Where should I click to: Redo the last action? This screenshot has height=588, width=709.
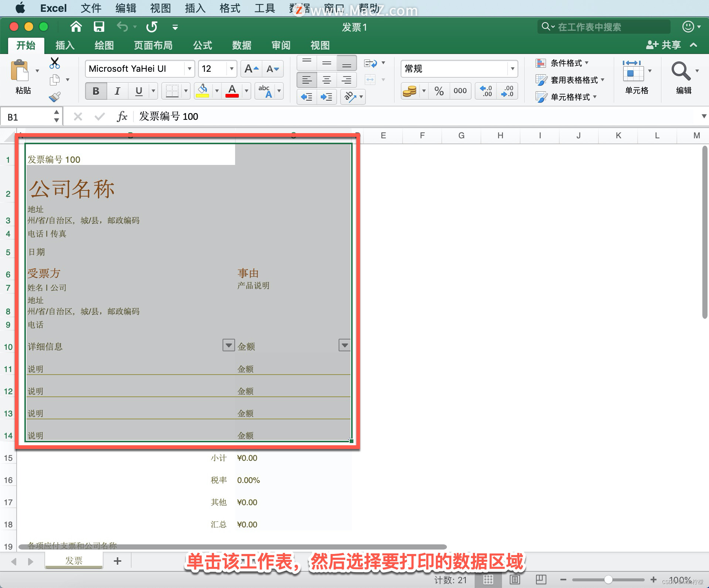(x=152, y=27)
